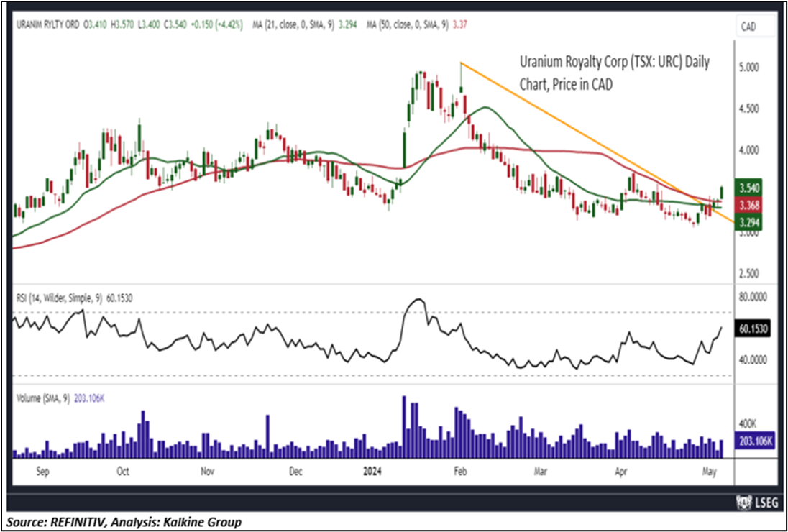Click the Feb label on time axis
Viewport: 788px width, 532px height.
460,472
